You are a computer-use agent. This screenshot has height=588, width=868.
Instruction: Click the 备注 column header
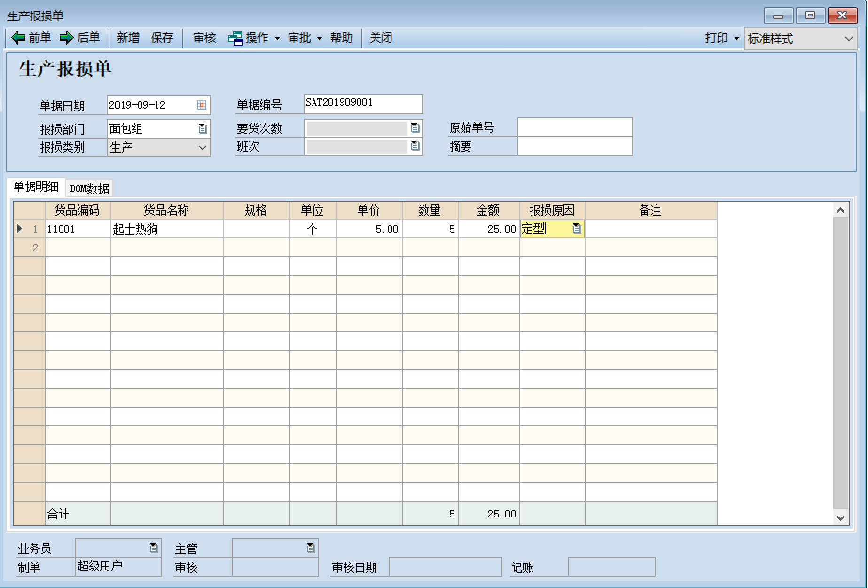pos(651,210)
